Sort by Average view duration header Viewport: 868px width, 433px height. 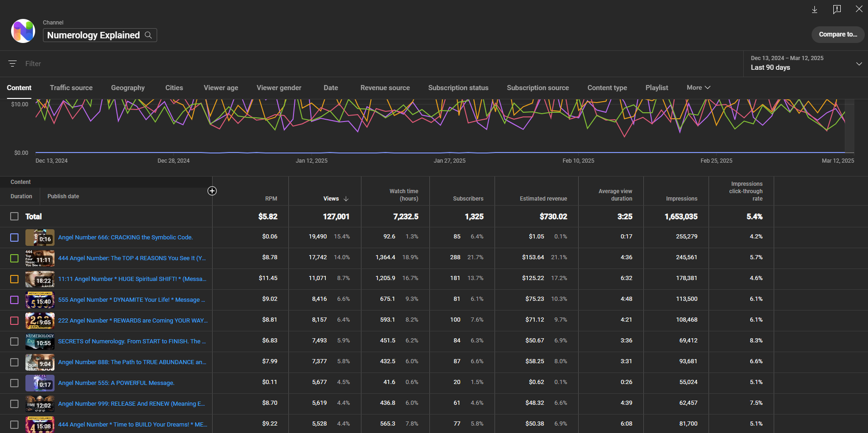(616, 195)
